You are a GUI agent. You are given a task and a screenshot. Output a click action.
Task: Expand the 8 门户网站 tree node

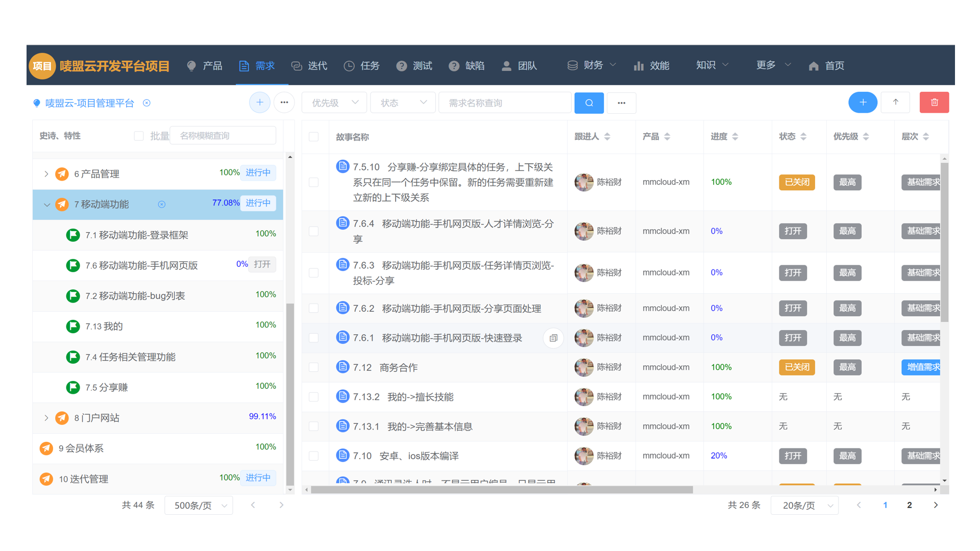46,417
